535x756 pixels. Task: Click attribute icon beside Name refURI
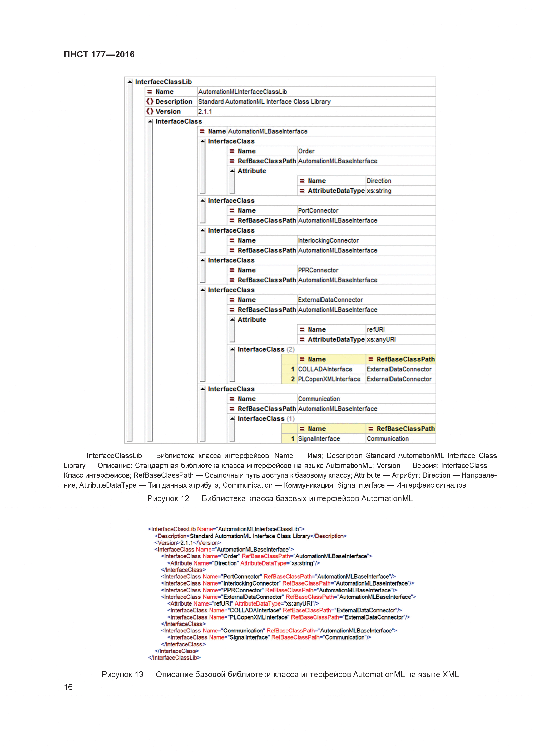click(x=302, y=330)
